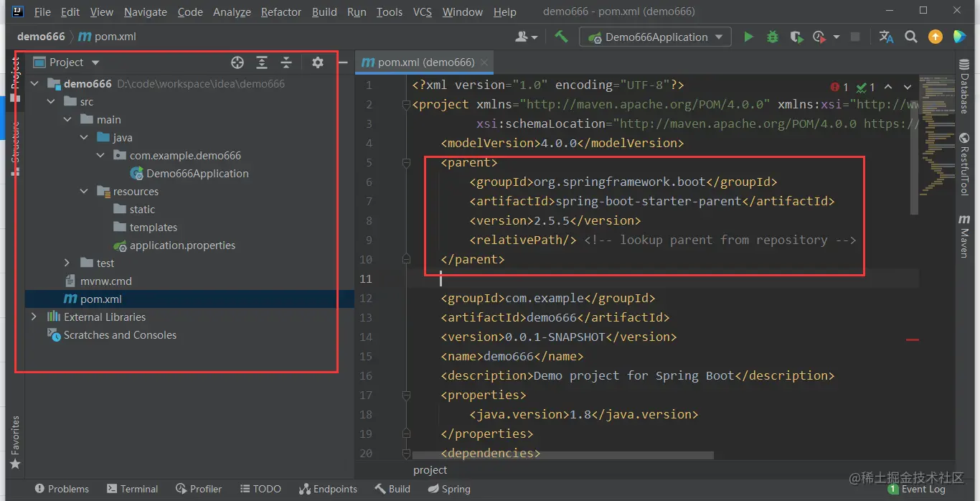Collapse the resources folder node

[x=84, y=192]
